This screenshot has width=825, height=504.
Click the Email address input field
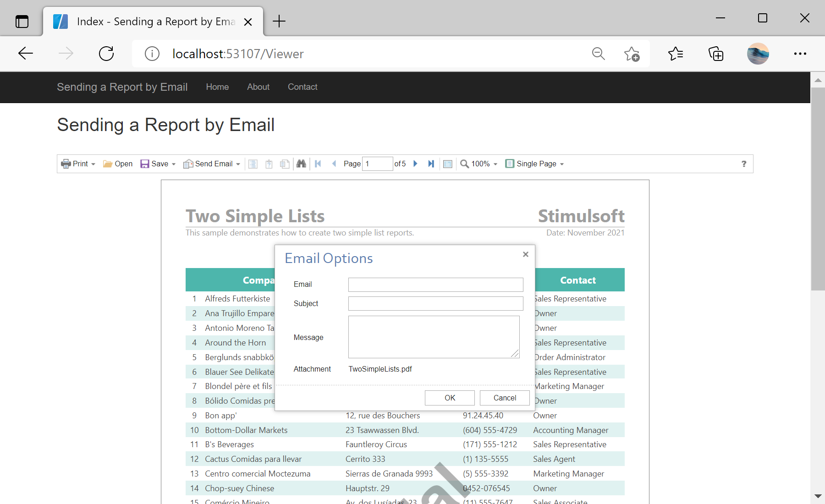click(435, 285)
